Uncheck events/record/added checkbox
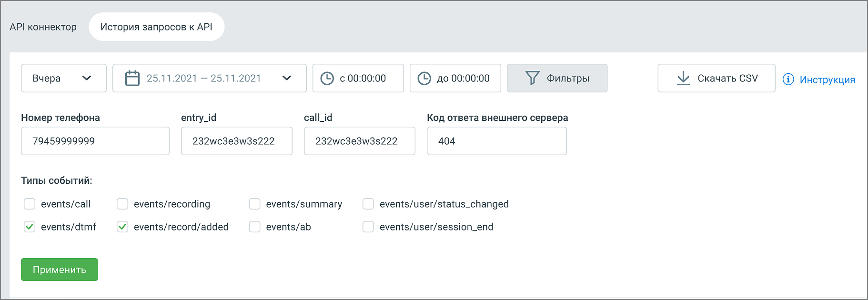The width and height of the screenshot is (868, 300). (x=122, y=227)
